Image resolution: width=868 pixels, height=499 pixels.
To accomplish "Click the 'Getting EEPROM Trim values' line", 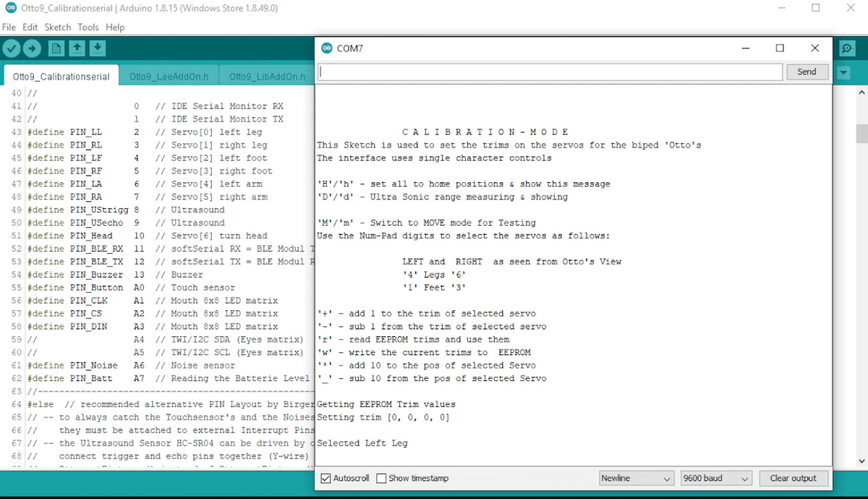I will (386, 405).
